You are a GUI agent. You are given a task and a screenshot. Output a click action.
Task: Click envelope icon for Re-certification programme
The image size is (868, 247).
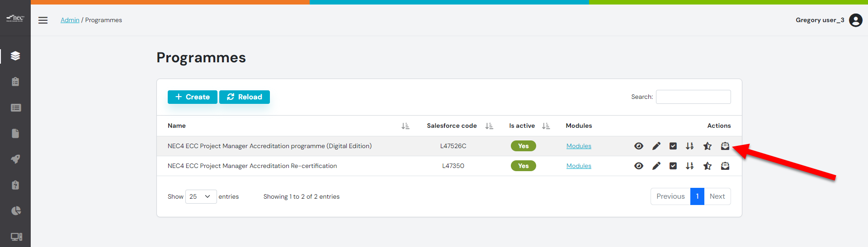pyautogui.click(x=725, y=166)
